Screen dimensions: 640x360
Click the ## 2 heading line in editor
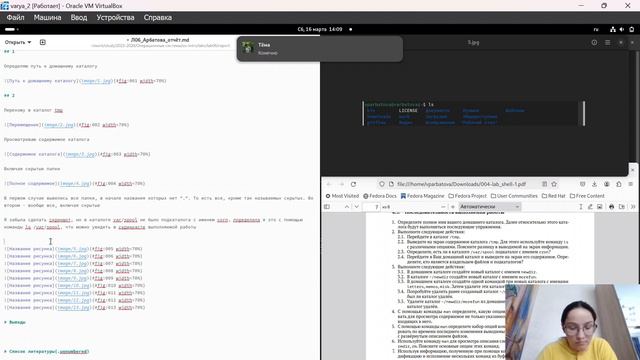point(9,96)
